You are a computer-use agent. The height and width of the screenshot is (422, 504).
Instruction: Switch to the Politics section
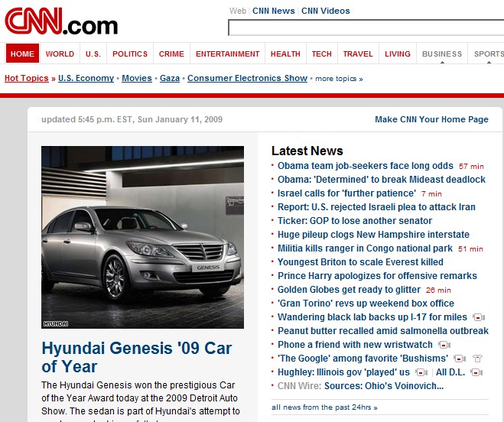pyautogui.click(x=130, y=54)
